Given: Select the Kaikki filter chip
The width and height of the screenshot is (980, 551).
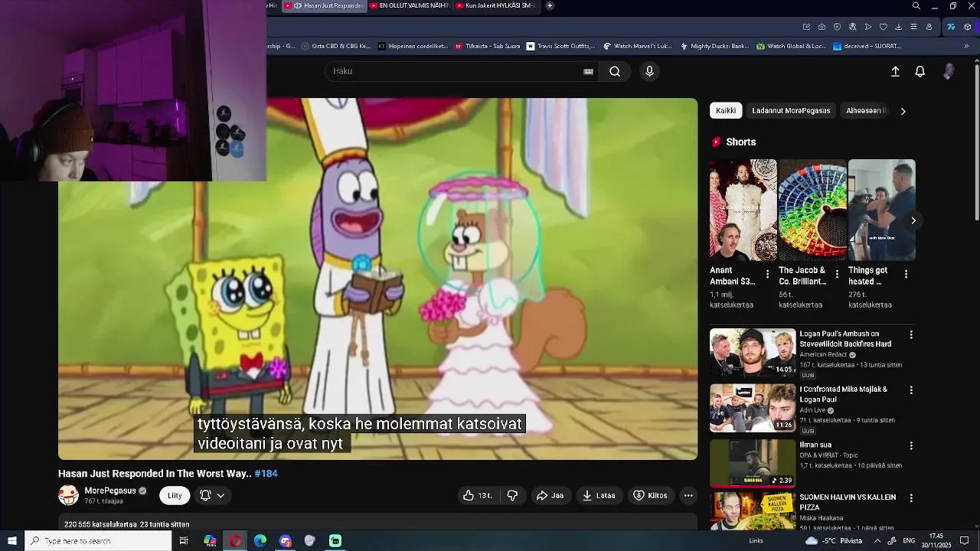Looking at the screenshot, I should [x=726, y=111].
